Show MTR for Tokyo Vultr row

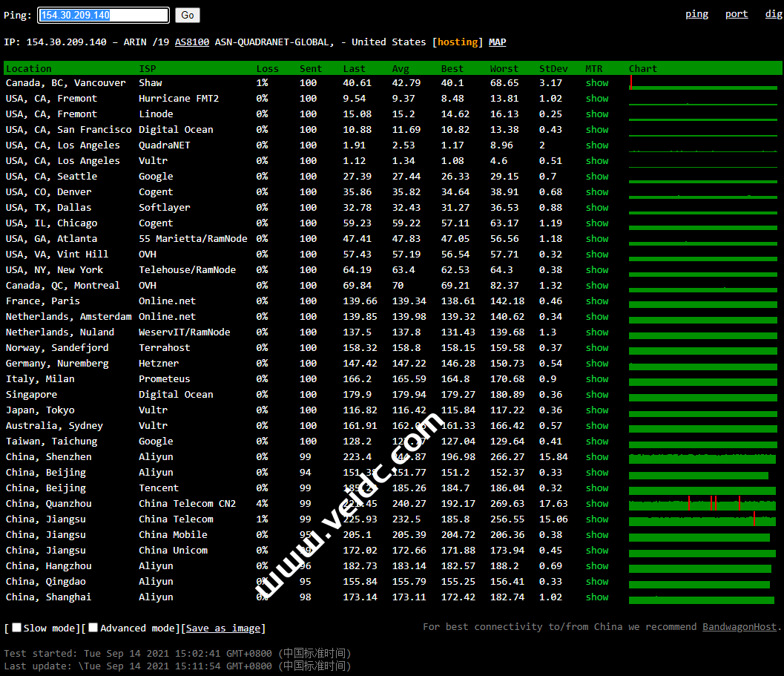point(596,410)
